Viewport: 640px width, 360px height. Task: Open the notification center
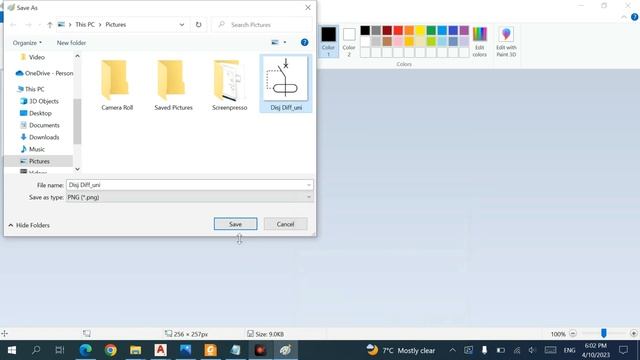[623, 350]
